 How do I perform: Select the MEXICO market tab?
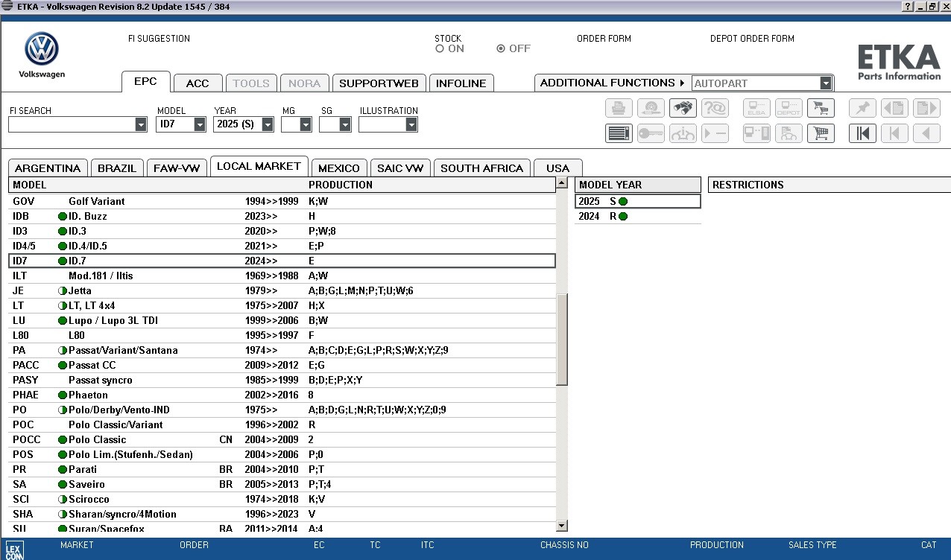point(339,168)
